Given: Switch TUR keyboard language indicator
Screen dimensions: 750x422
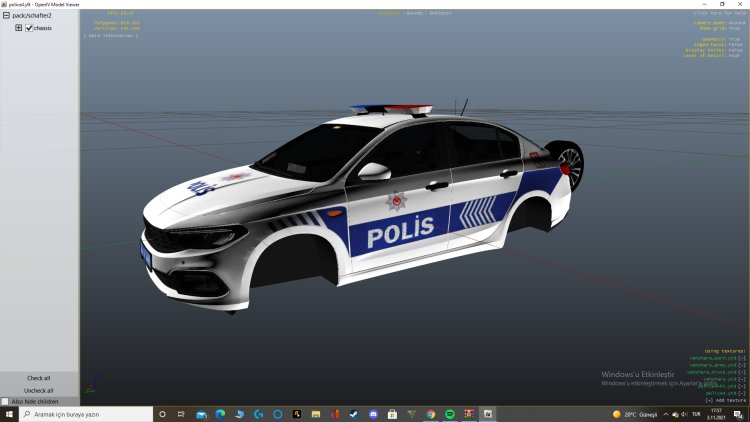Looking at the screenshot, I should coord(696,414).
